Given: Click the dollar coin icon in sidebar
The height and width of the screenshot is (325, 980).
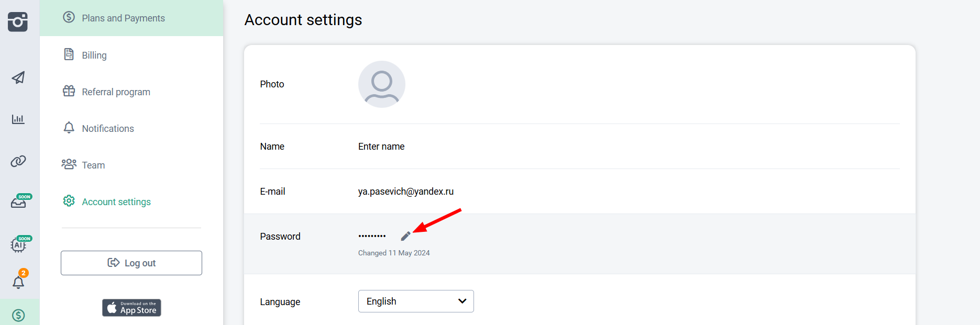Looking at the screenshot, I should pos(18,315).
